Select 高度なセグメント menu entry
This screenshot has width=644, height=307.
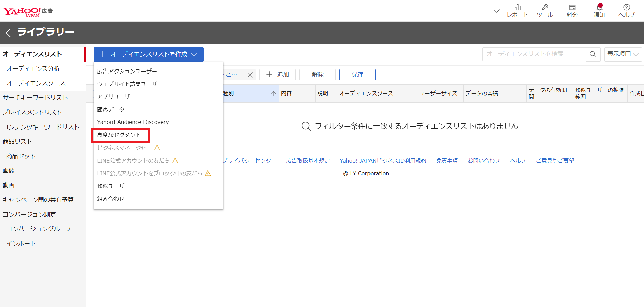pyautogui.click(x=119, y=135)
